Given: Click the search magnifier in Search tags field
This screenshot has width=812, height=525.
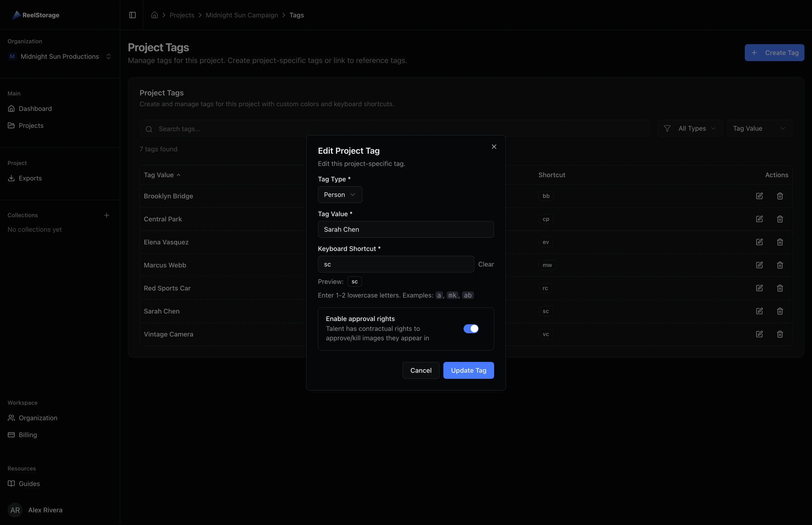Looking at the screenshot, I should [x=149, y=129].
